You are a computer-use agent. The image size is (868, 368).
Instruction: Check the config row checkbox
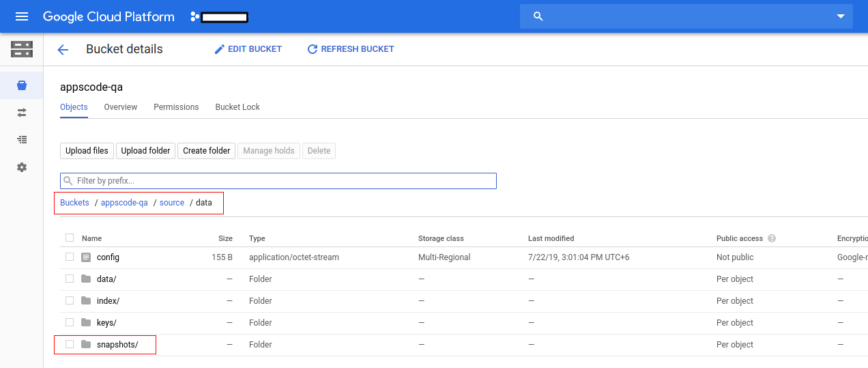tap(70, 257)
